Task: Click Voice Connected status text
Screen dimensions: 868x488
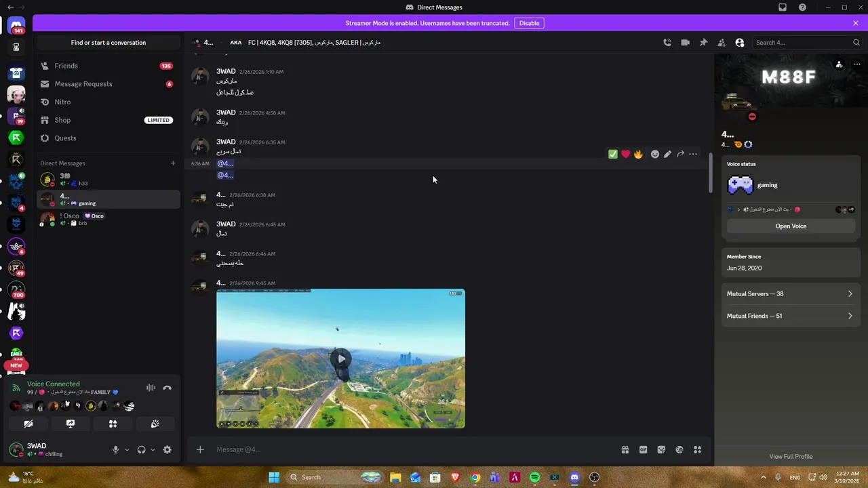Action: click(53, 384)
